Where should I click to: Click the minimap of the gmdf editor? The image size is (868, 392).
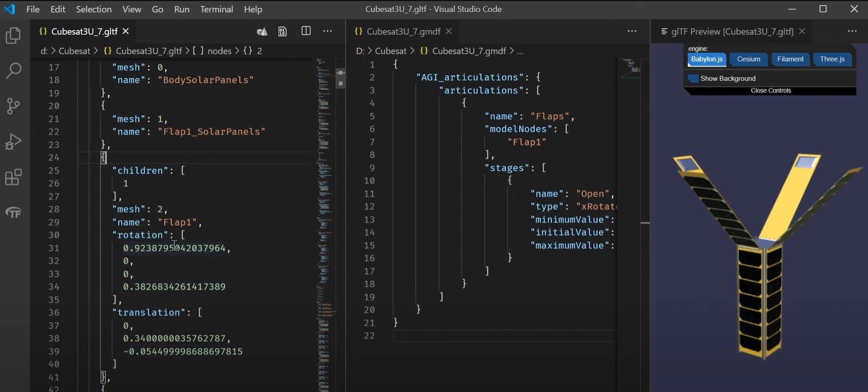[x=630, y=69]
